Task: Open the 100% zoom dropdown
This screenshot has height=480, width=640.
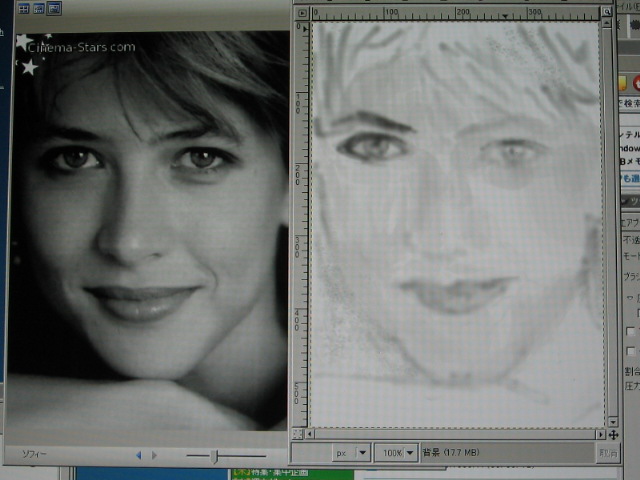Action: pyautogui.click(x=396, y=453)
